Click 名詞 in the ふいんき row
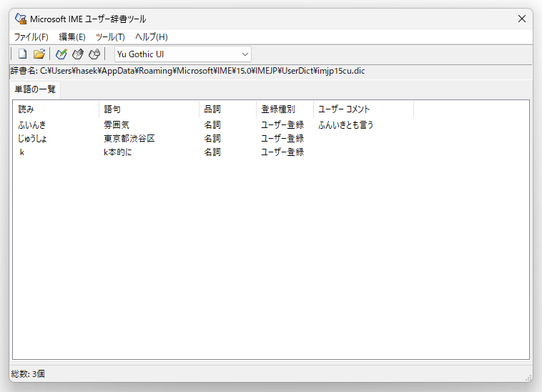The height and width of the screenshot is (392, 542). pyautogui.click(x=212, y=124)
